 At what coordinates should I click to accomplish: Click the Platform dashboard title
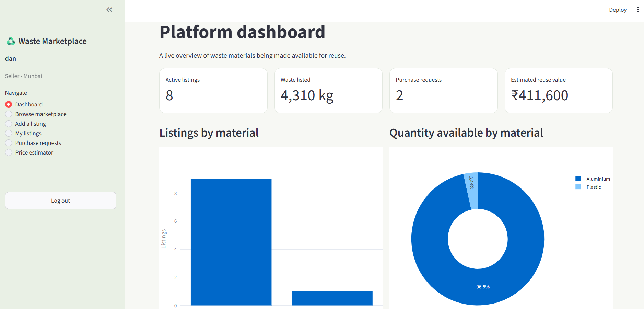[242, 32]
